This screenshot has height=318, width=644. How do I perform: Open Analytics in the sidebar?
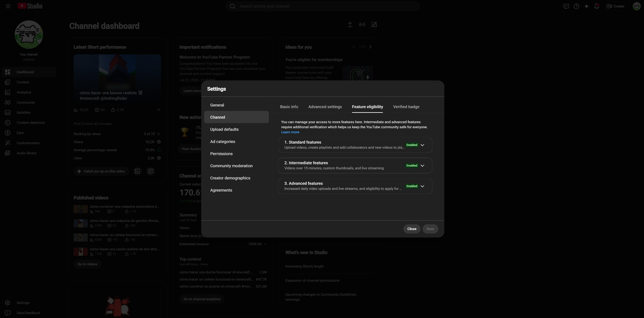29,92
